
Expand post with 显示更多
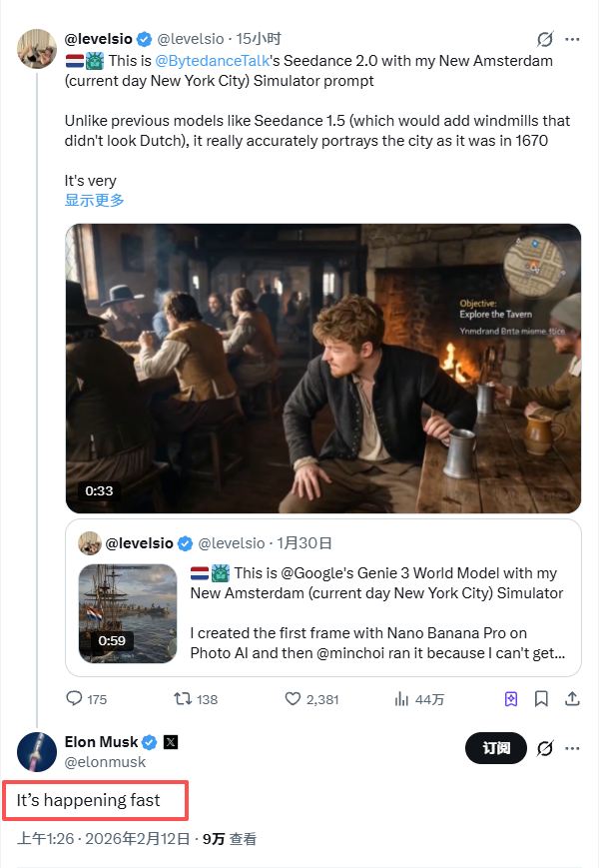(95, 200)
